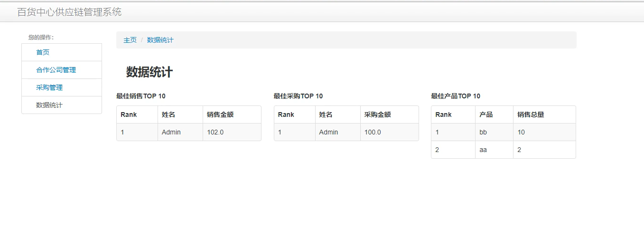
Task: Select 采购管理 from the sidebar menu
Action: click(49, 87)
